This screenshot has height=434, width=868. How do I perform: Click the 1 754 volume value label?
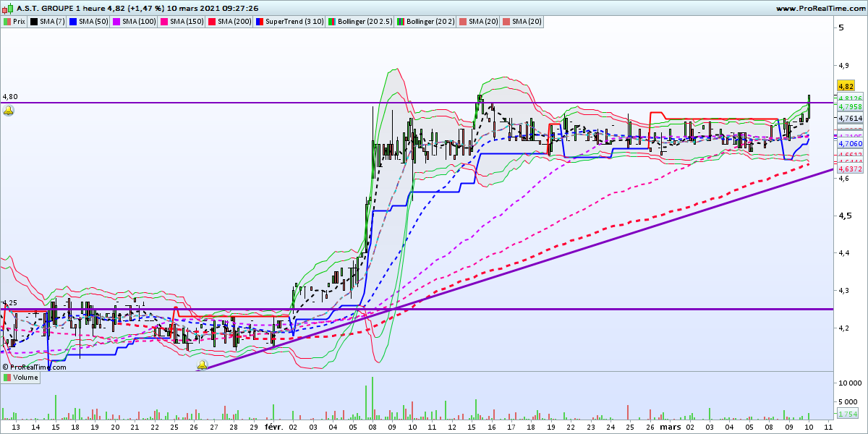coord(847,414)
